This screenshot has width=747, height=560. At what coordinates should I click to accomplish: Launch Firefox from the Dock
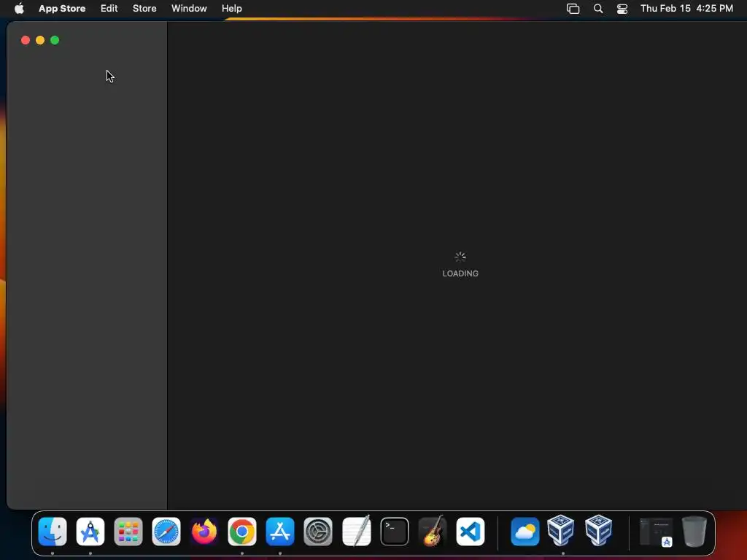pyautogui.click(x=204, y=532)
